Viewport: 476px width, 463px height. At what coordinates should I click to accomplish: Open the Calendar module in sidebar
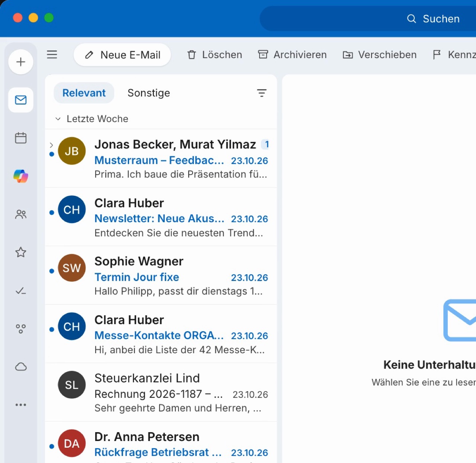click(21, 138)
